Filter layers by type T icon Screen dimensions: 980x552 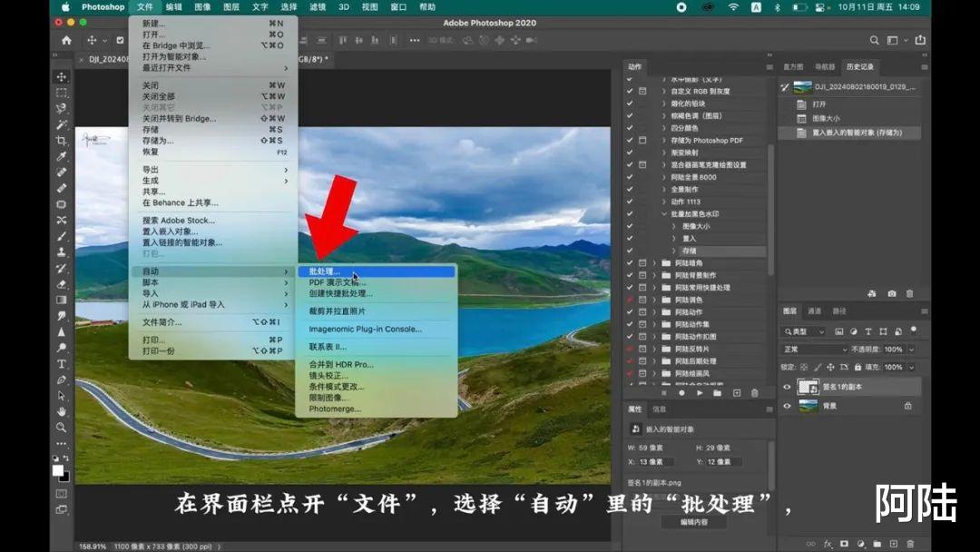(x=868, y=331)
